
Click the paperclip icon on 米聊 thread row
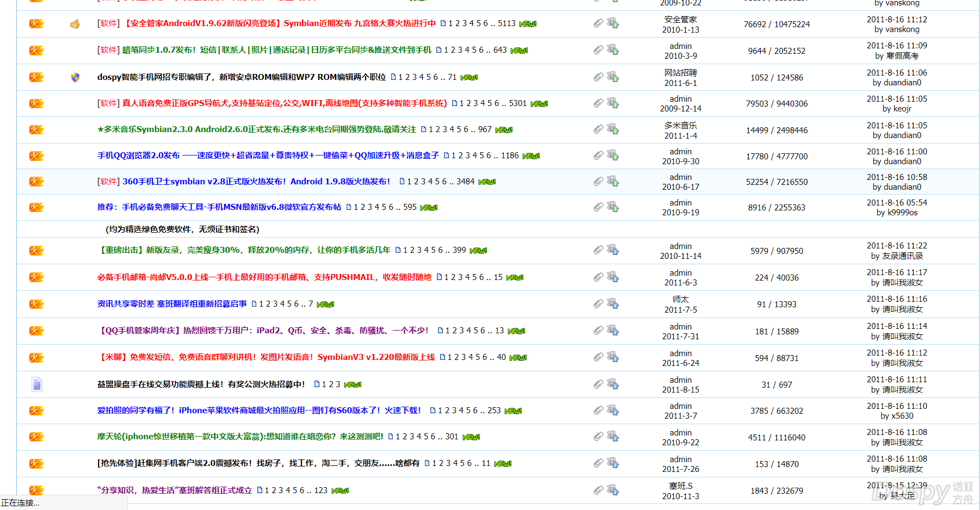click(x=598, y=357)
